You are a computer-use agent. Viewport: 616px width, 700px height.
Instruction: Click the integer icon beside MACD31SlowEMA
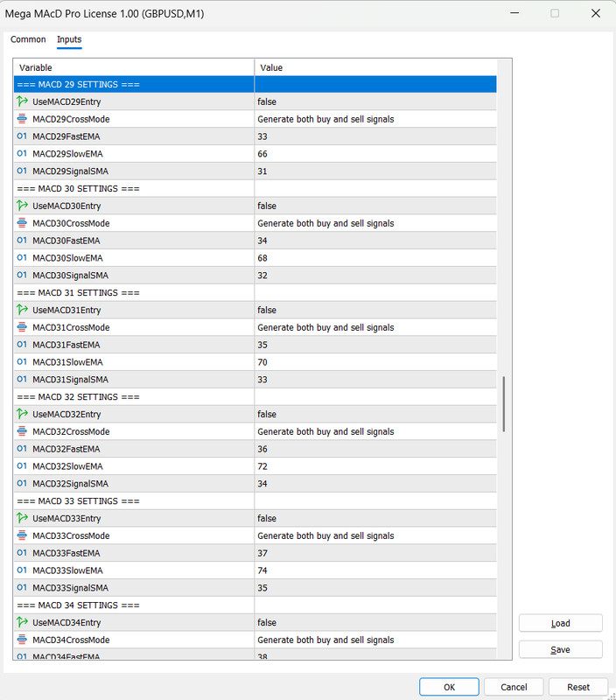pos(22,361)
